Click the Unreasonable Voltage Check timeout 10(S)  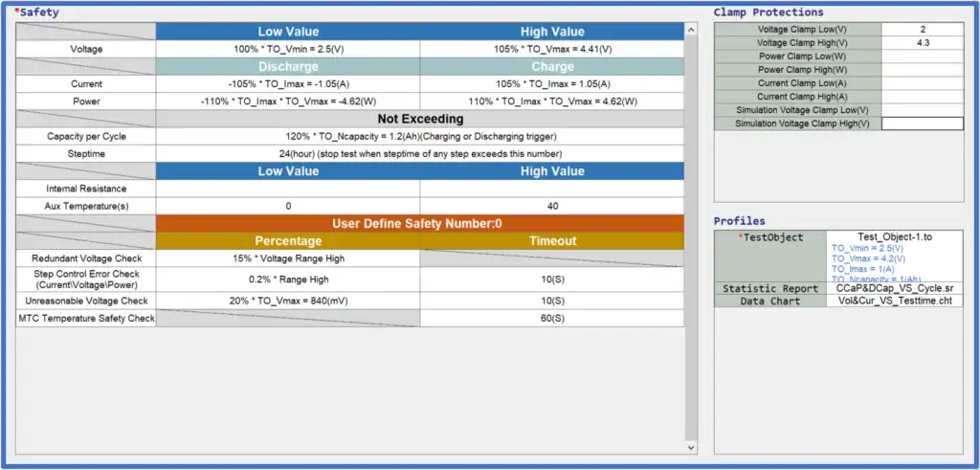pos(552,301)
